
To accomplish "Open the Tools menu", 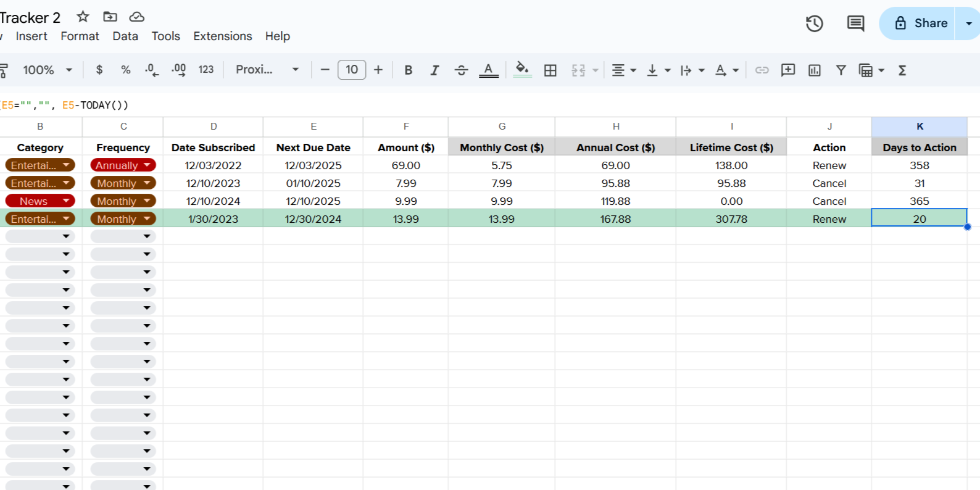I will [x=166, y=36].
